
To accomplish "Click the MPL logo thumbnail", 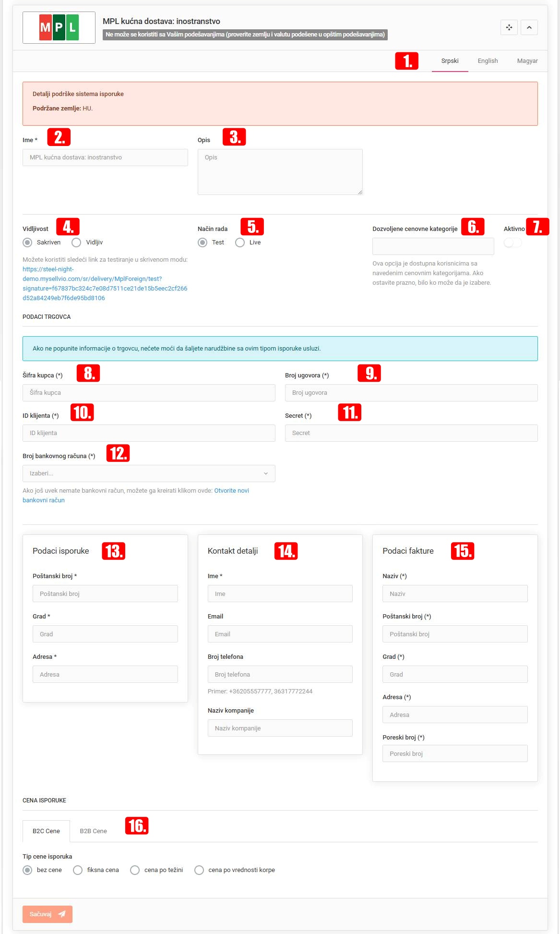I will click(x=59, y=27).
